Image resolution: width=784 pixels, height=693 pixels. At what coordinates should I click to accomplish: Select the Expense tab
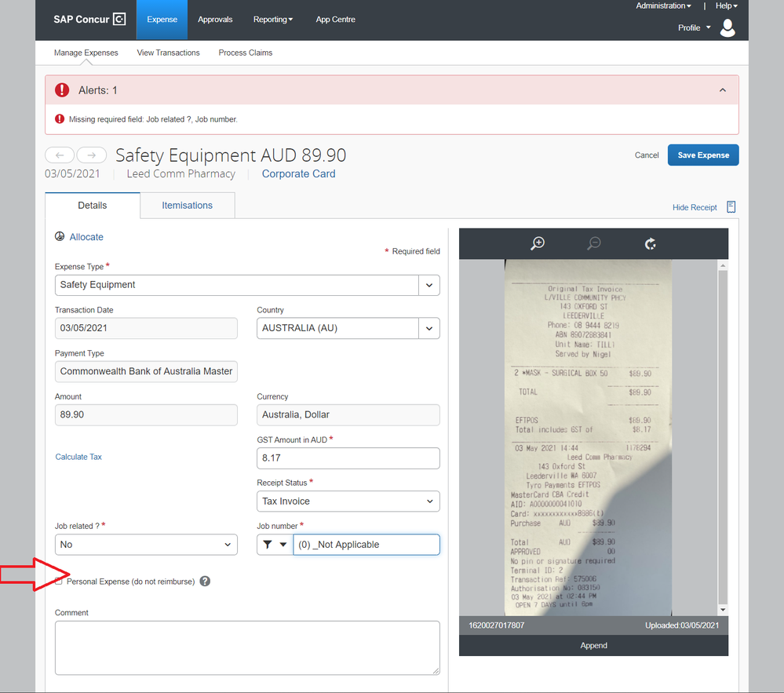tap(162, 20)
